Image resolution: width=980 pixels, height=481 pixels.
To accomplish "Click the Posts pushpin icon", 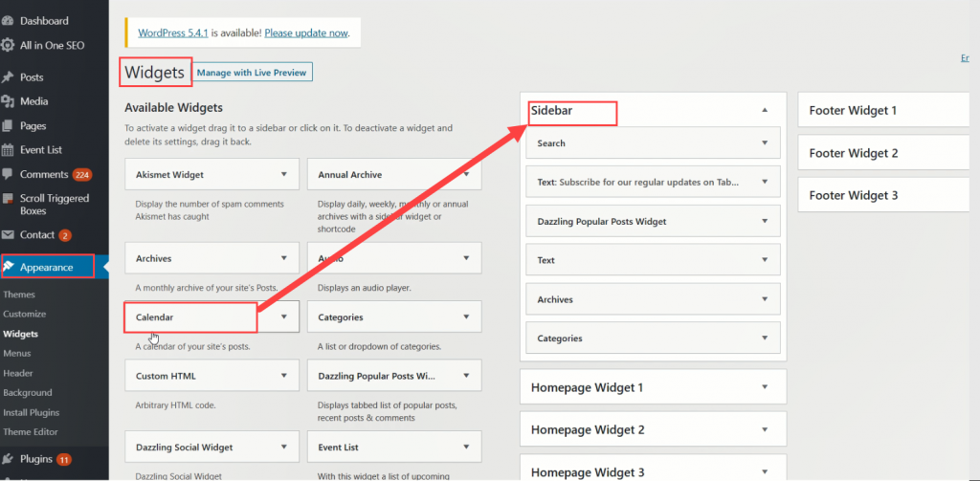I will [8, 77].
